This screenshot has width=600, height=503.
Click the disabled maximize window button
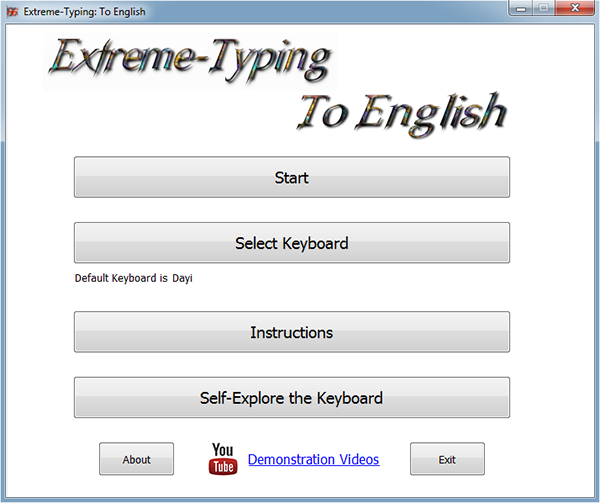[x=544, y=8]
